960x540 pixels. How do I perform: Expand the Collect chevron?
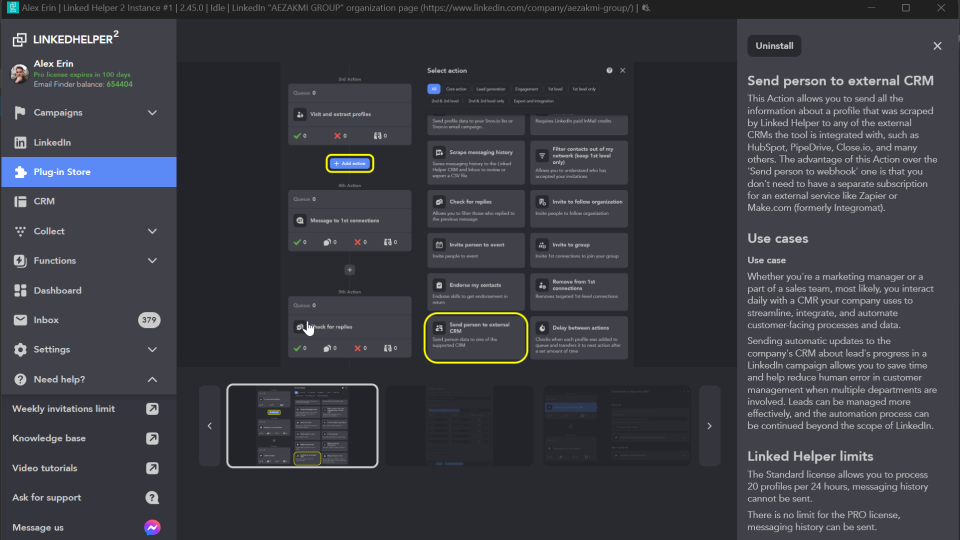(x=152, y=231)
